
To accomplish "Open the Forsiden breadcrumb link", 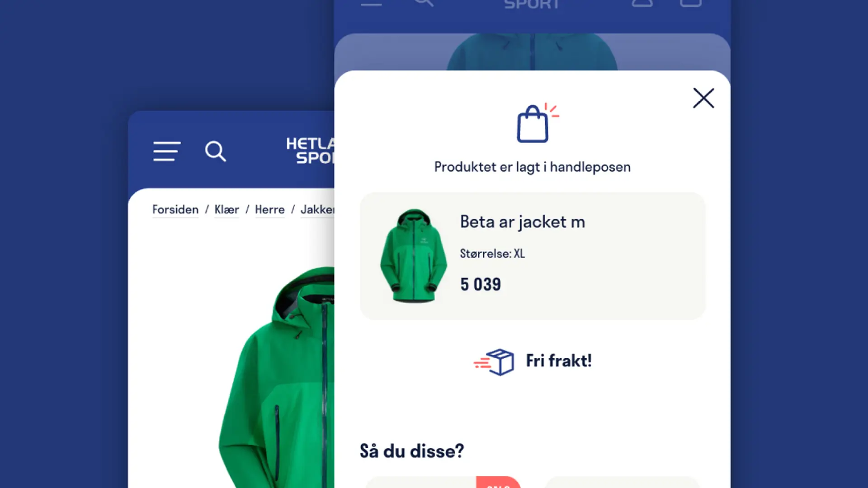I will click(x=175, y=210).
